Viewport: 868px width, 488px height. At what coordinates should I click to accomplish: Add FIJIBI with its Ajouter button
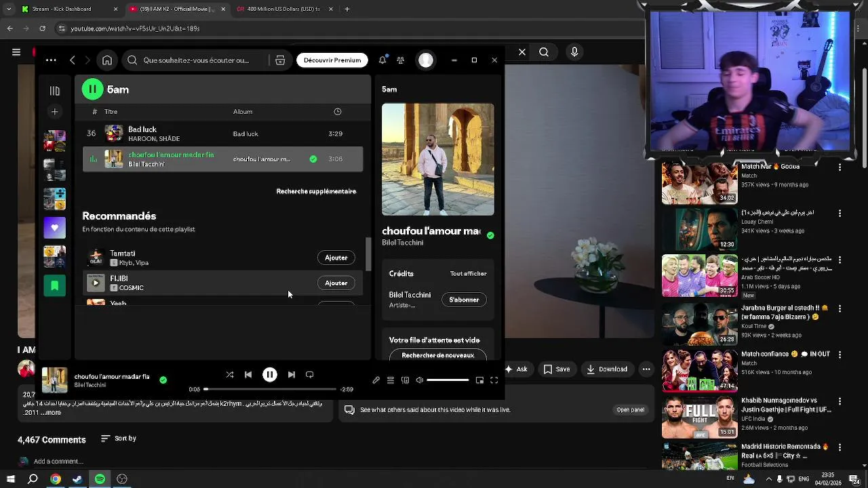tap(336, 283)
